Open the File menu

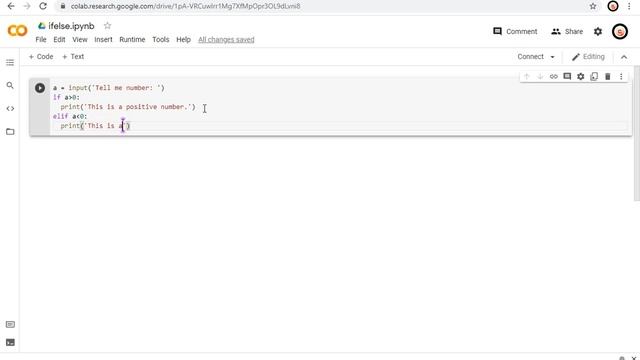41,40
